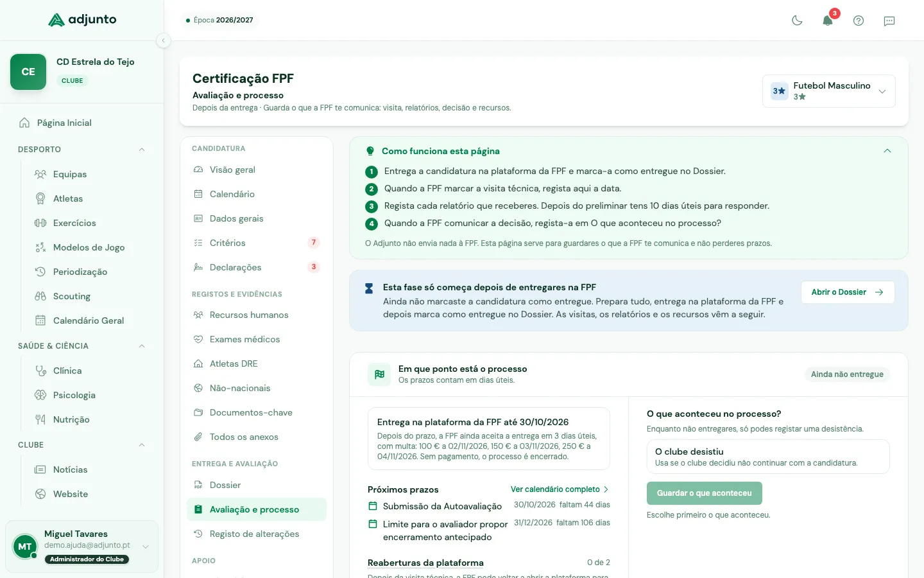Click the Exames médicos heart icon
The image size is (924, 578).
pyautogui.click(x=198, y=339)
